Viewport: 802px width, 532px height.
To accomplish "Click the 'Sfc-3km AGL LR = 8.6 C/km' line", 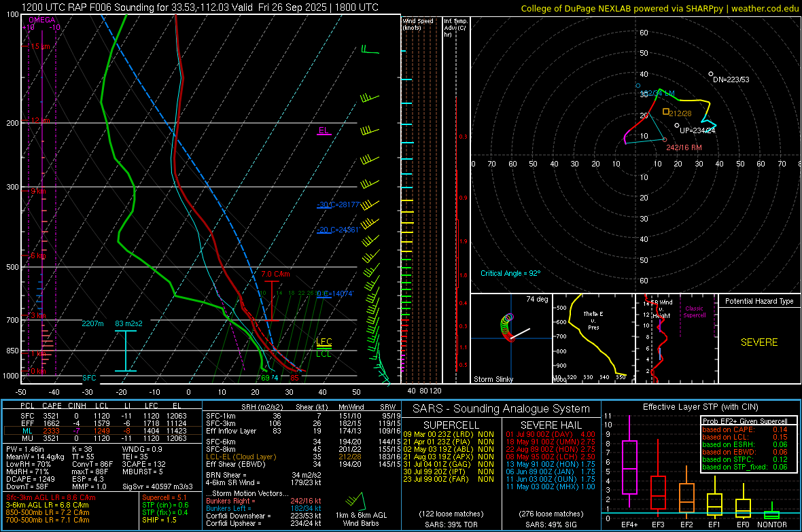I will (x=51, y=497).
